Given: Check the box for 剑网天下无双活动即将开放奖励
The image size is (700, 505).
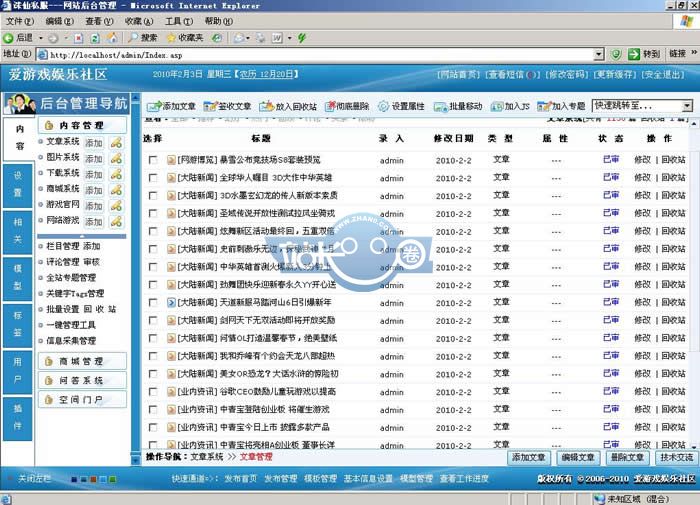Looking at the screenshot, I should point(153,321).
